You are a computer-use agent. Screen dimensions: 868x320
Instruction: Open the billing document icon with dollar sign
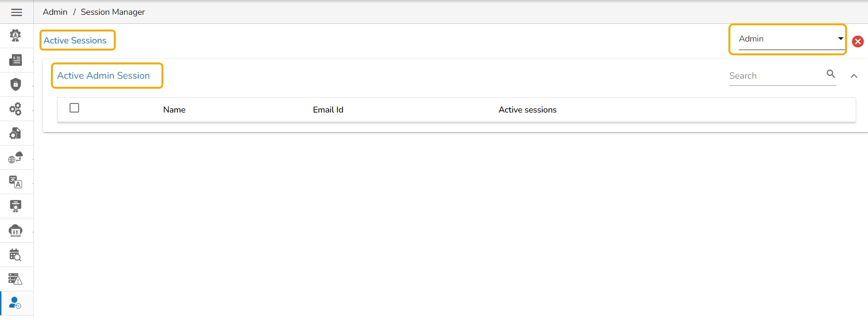coord(16,60)
